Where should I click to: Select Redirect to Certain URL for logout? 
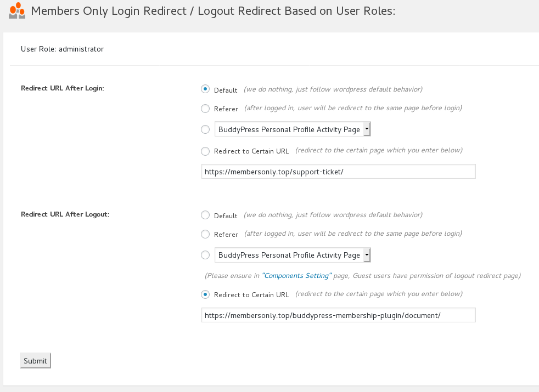[x=205, y=294]
